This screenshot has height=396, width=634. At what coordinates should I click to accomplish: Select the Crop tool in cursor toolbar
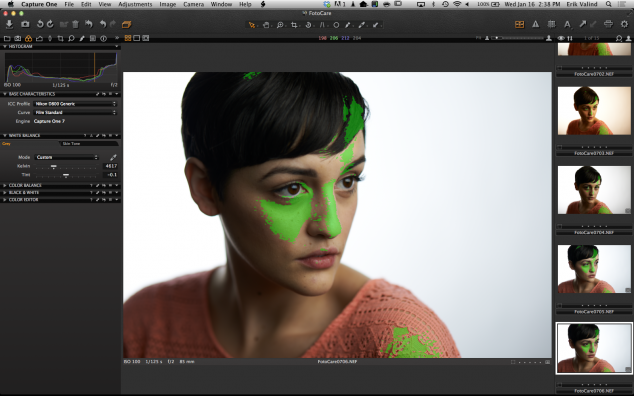pyautogui.click(x=294, y=25)
